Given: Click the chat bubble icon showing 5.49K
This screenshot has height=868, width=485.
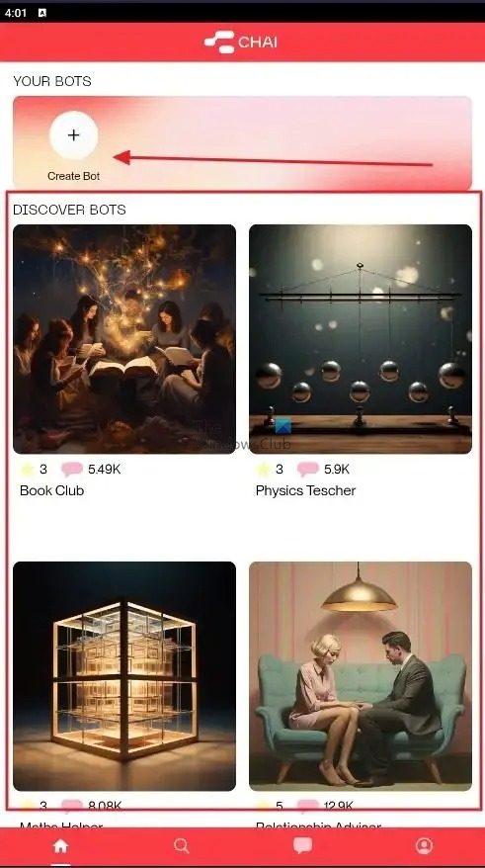Looking at the screenshot, I should point(72,470).
